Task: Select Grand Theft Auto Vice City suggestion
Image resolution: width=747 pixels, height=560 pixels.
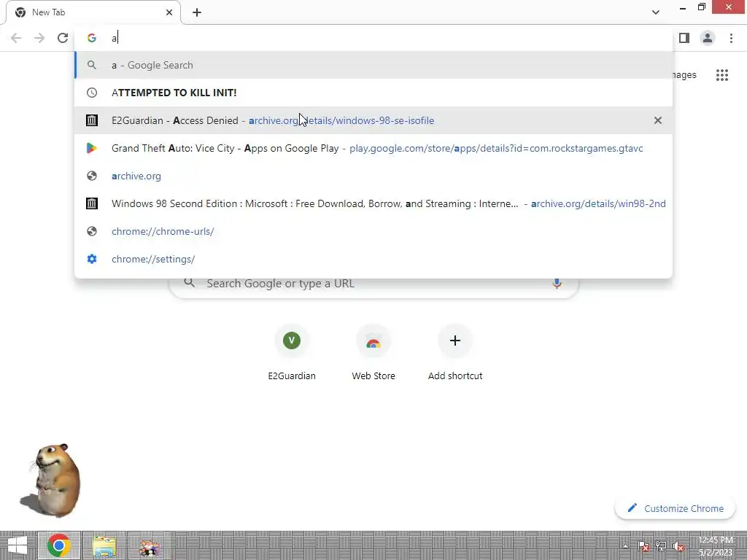Action: (x=373, y=148)
